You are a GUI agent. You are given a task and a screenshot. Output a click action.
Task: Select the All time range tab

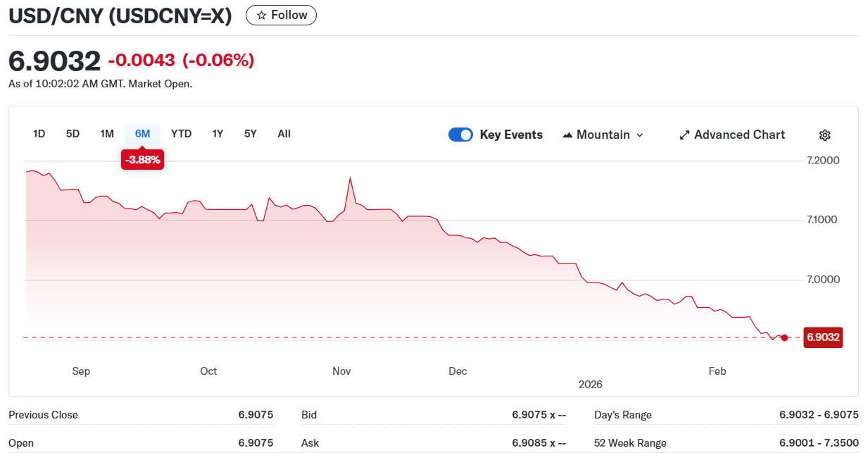tap(284, 134)
